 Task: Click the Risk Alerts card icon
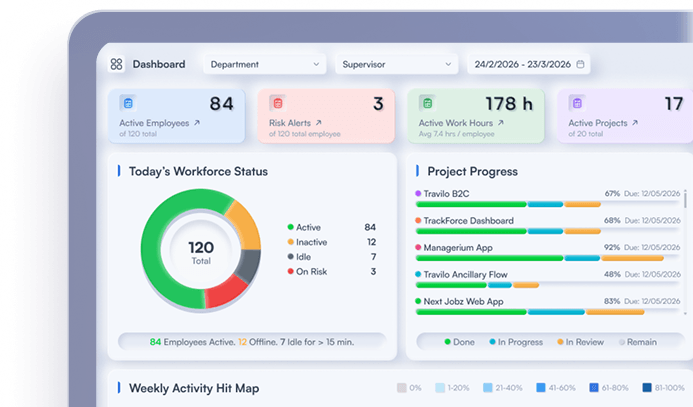[278, 103]
